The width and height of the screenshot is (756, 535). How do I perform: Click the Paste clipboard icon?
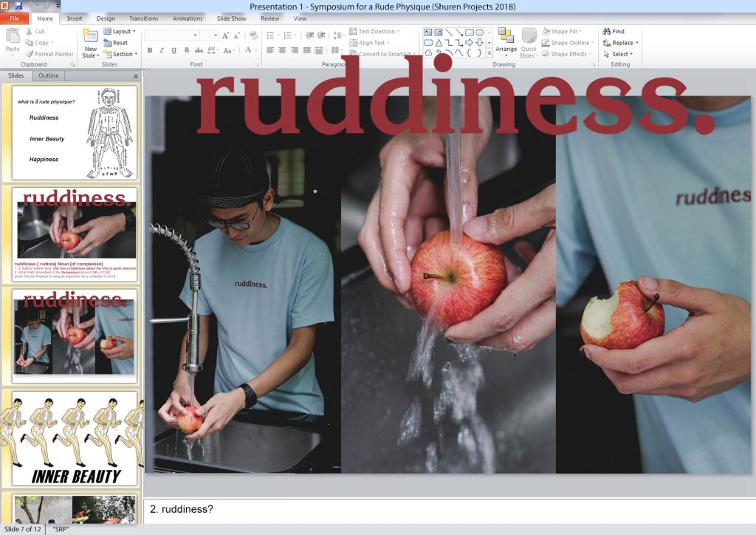13,37
